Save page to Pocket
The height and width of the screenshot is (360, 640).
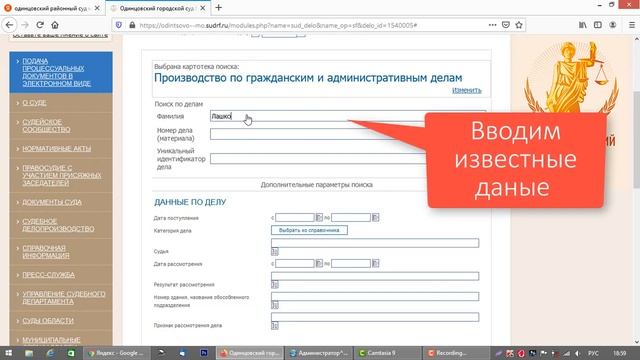click(506, 25)
